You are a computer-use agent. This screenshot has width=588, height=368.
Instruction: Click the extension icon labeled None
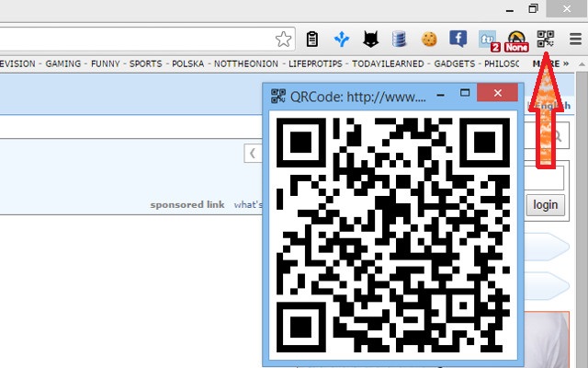point(516,41)
